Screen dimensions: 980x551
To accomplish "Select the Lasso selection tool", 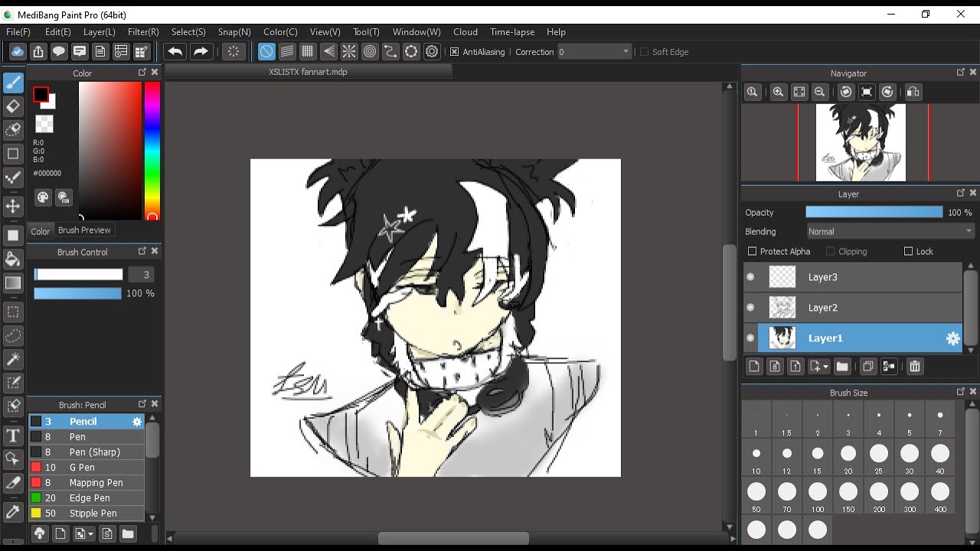I will [13, 335].
